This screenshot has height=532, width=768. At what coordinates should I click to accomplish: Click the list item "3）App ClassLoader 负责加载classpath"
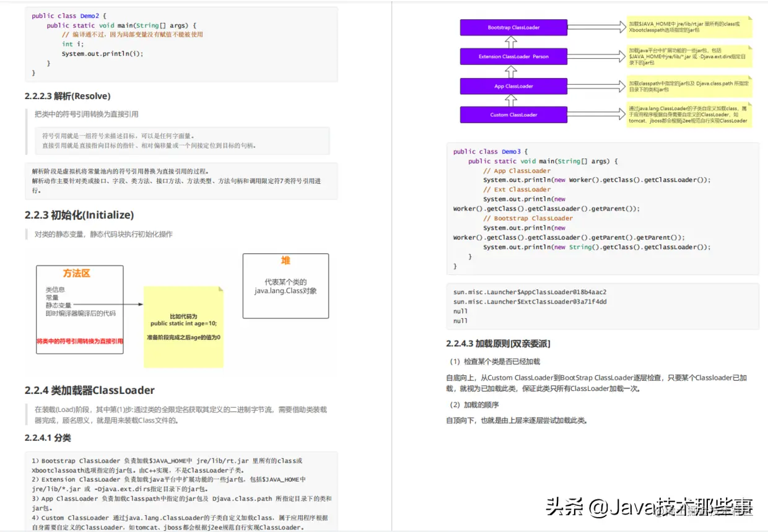[x=181, y=503]
